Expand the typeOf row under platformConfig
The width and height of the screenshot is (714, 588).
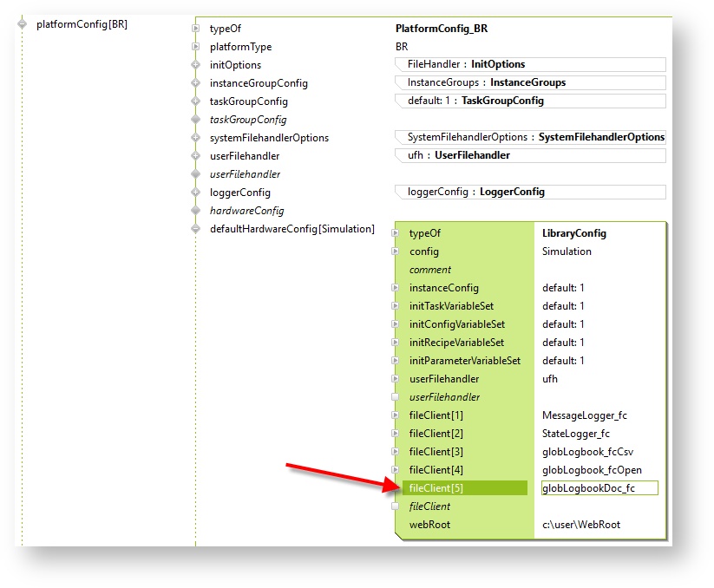coord(196,29)
